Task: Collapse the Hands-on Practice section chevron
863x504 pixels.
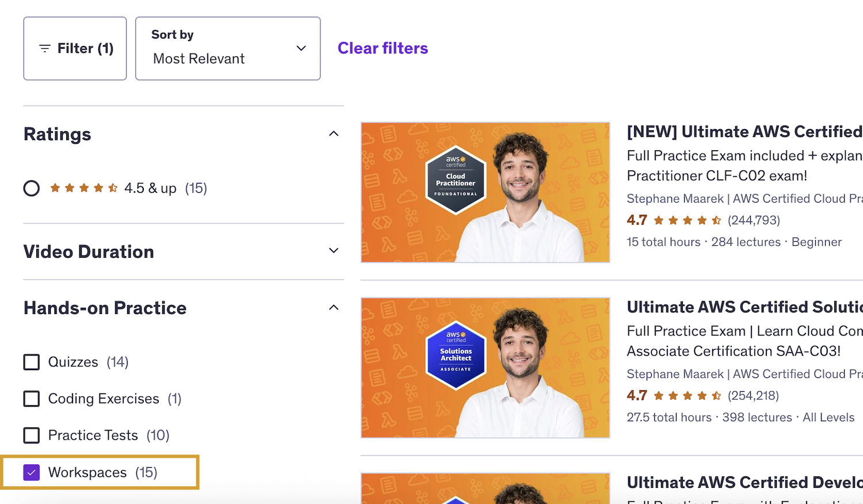Action: (334, 308)
